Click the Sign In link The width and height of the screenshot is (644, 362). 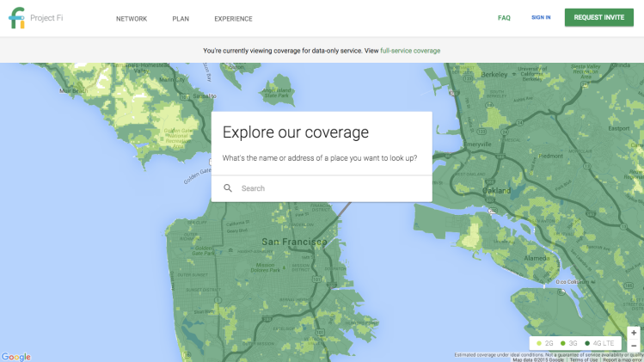click(541, 18)
